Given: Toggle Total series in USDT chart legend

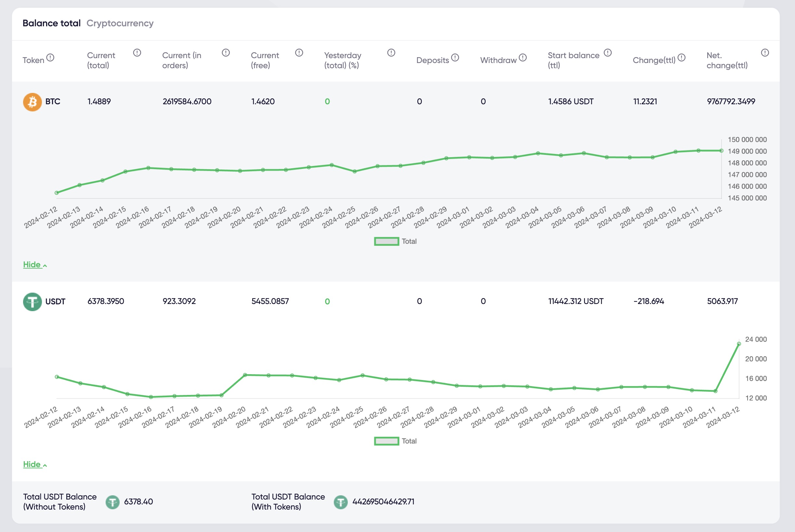Looking at the screenshot, I should click(x=387, y=441).
